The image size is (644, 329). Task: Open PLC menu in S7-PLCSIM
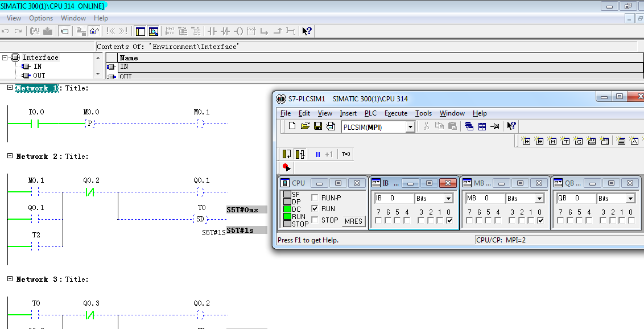point(370,113)
